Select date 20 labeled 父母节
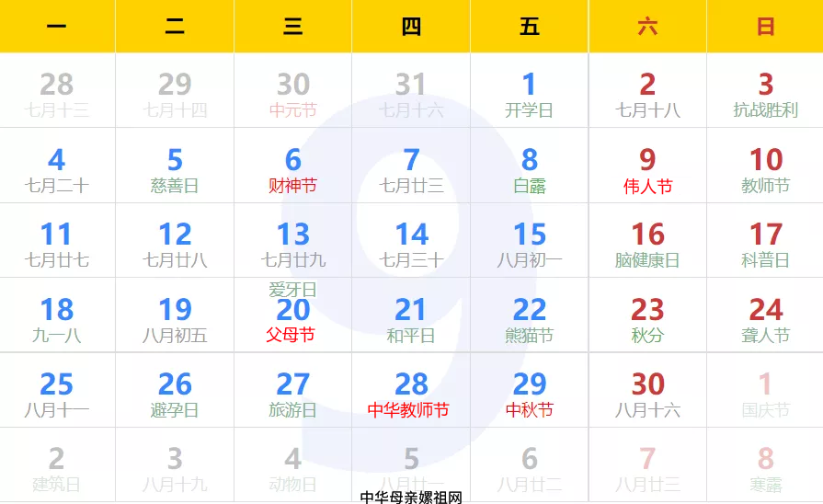The height and width of the screenshot is (504, 823). pyautogui.click(x=293, y=315)
